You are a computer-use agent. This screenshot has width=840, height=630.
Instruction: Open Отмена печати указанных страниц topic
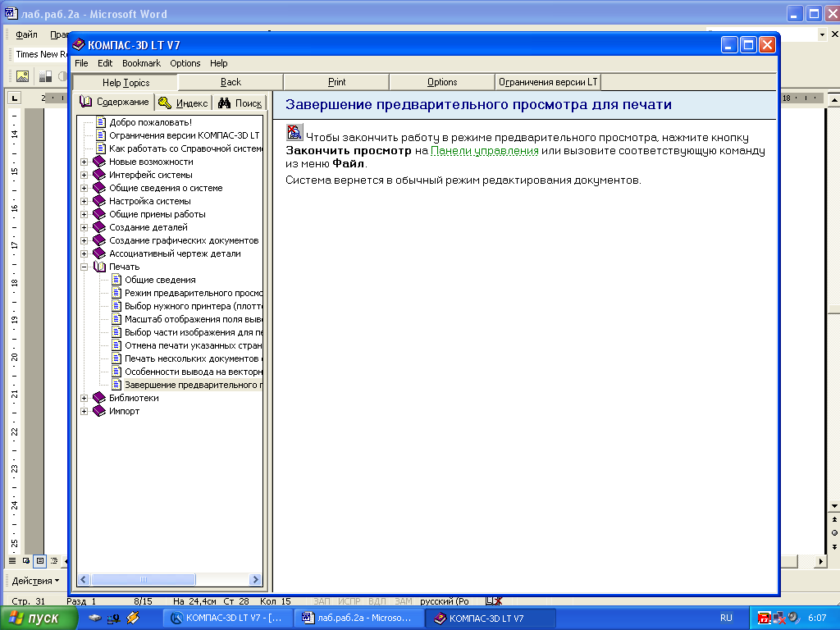(x=193, y=345)
